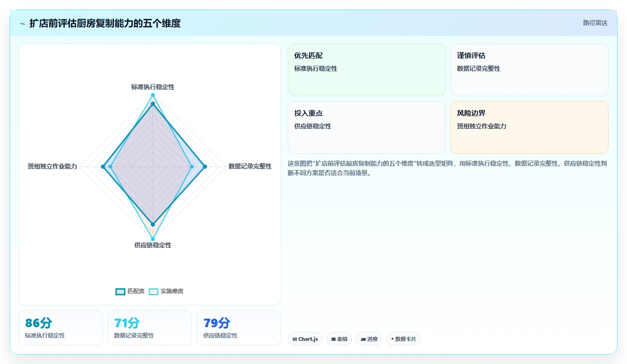Toggle the 实施难度 legend item
The image size is (627, 364).
166,291
